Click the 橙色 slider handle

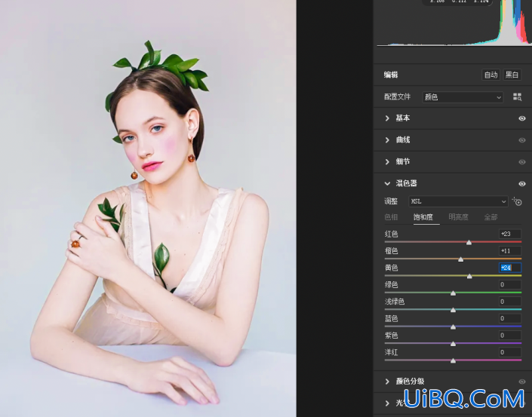461,259
